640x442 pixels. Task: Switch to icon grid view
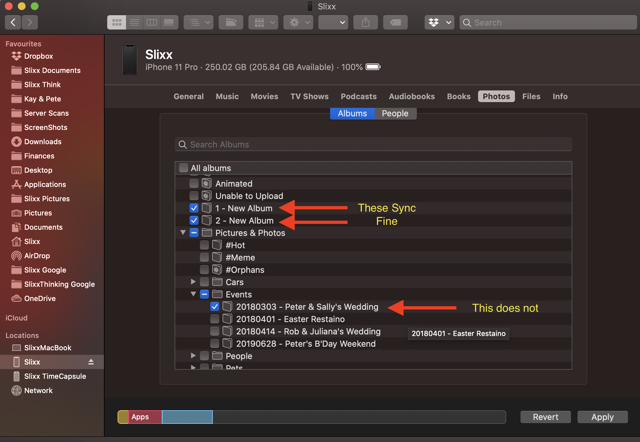116,22
